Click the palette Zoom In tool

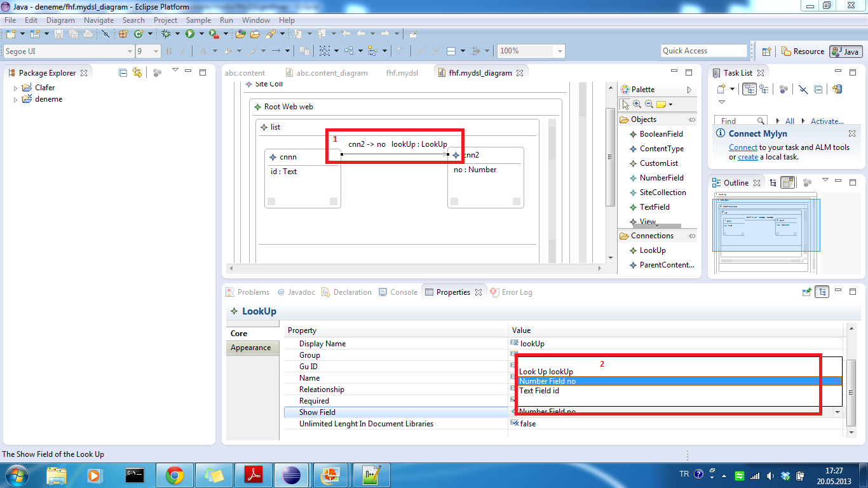tap(637, 104)
